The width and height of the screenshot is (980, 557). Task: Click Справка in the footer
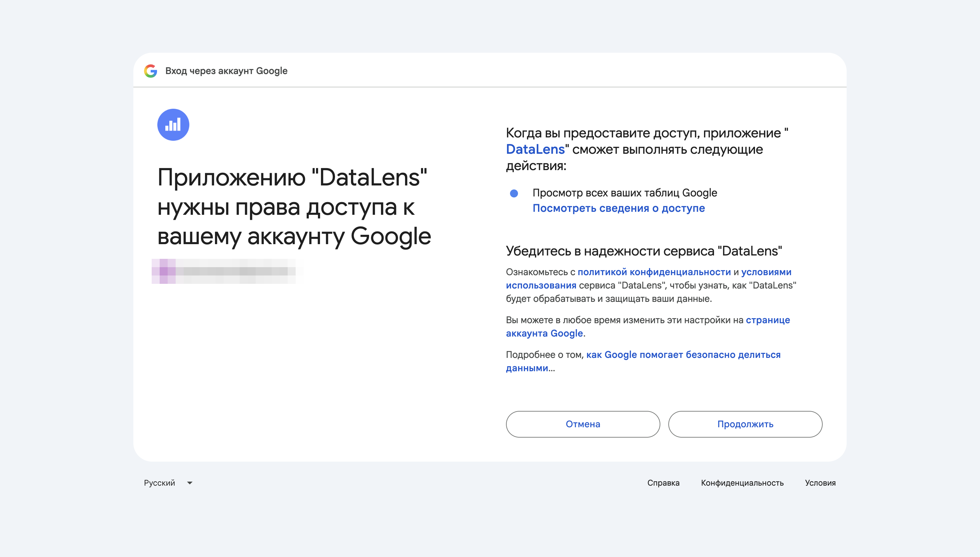coord(663,483)
